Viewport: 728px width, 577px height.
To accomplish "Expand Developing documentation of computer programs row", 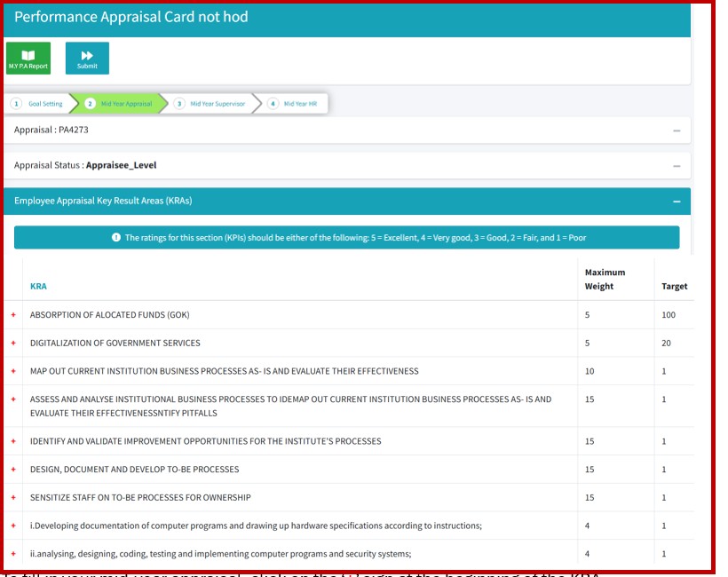I will (13, 526).
